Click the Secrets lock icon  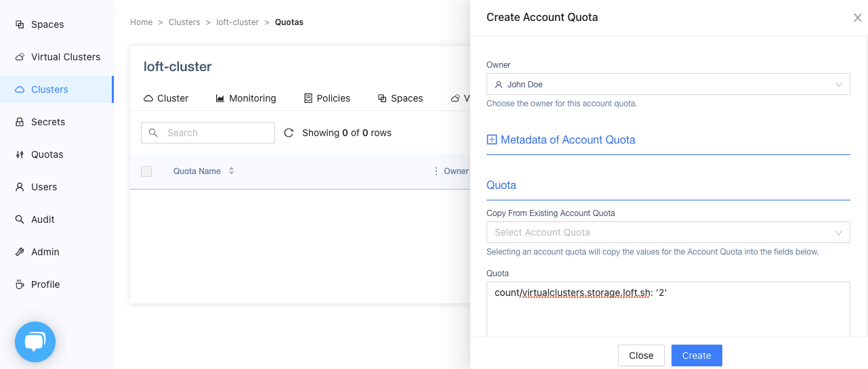tap(20, 122)
